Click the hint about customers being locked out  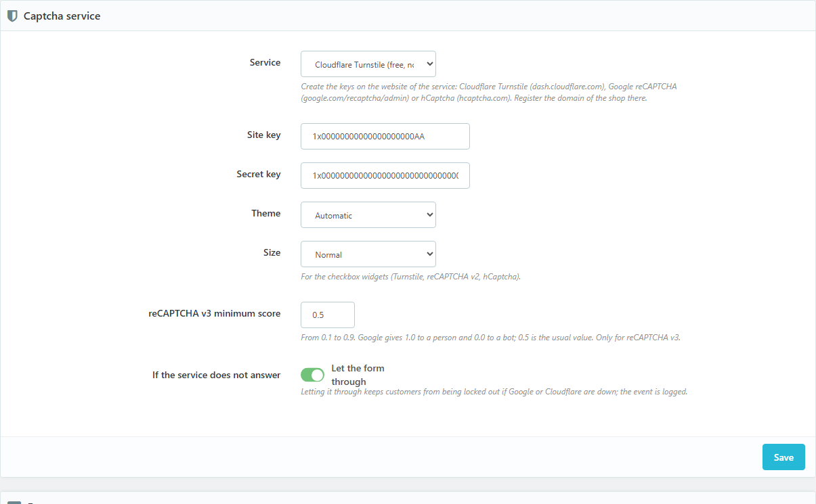tap(494, 391)
